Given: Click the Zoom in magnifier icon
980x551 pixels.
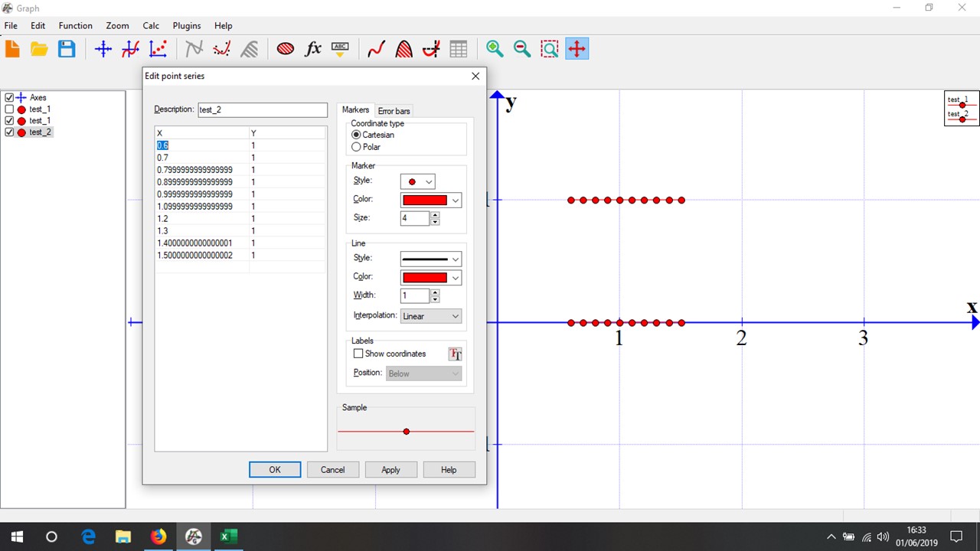Looking at the screenshot, I should [495, 49].
